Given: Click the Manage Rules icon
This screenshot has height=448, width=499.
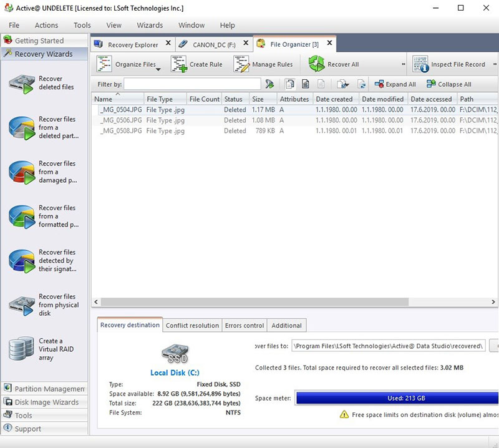Looking at the screenshot, I should click(241, 64).
